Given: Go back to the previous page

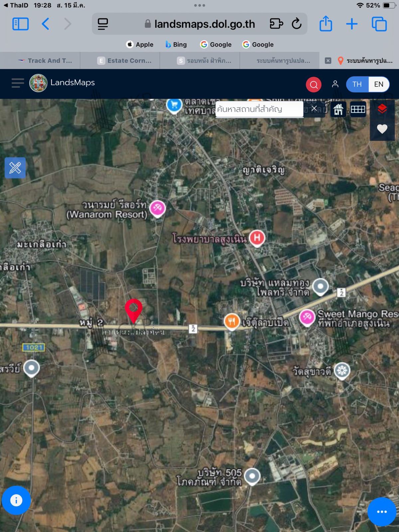Looking at the screenshot, I should coord(46,24).
